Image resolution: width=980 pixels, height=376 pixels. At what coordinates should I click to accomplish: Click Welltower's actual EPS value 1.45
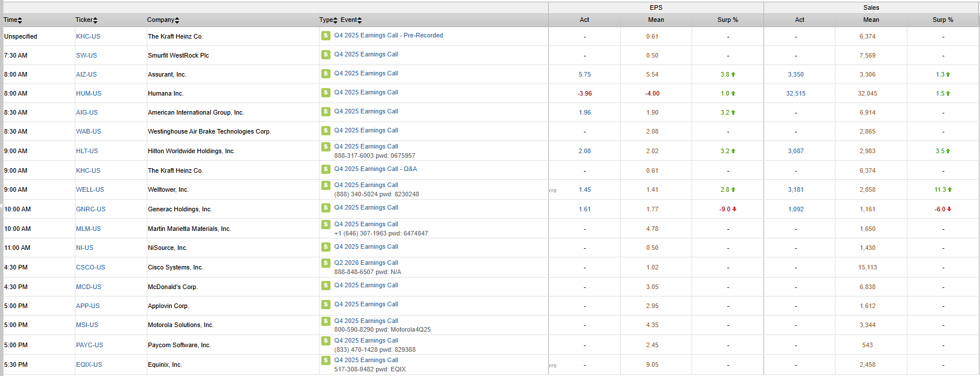(x=584, y=189)
